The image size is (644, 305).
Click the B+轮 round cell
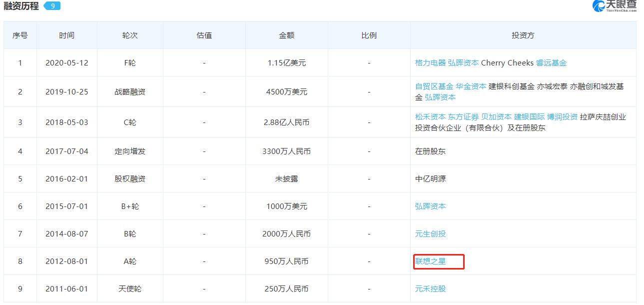coord(130,206)
